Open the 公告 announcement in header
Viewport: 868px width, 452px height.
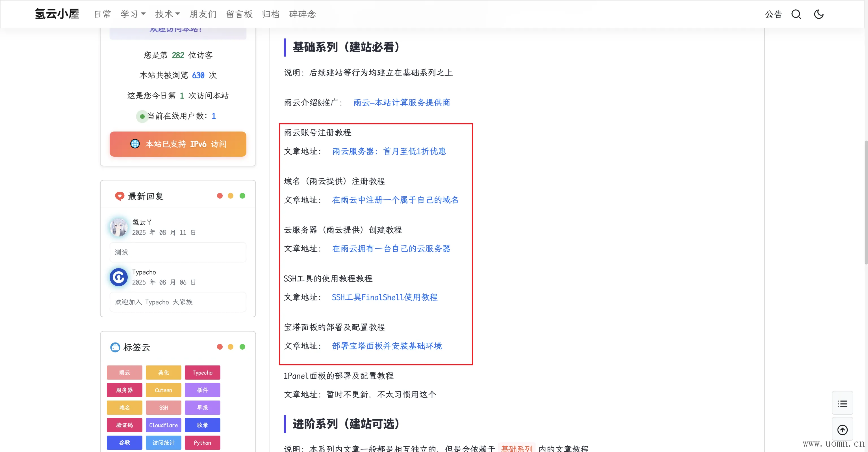[x=773, y=14]
